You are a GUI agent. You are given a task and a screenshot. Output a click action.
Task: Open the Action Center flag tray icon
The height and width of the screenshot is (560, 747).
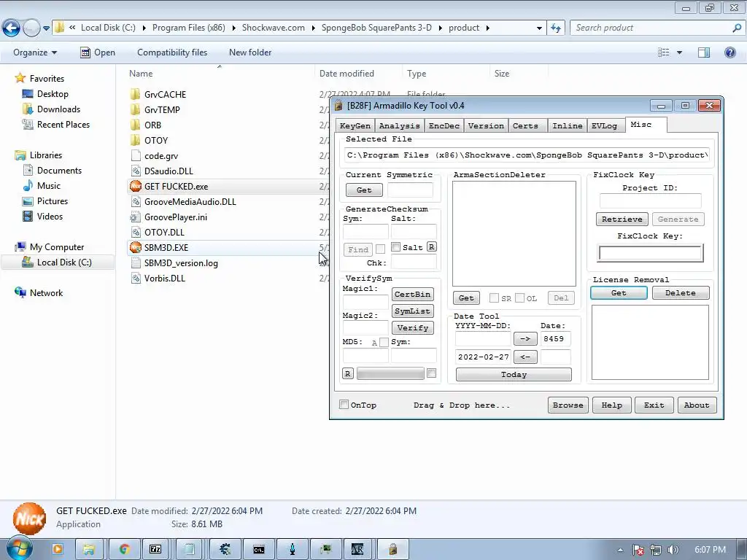tap(638, 550)
